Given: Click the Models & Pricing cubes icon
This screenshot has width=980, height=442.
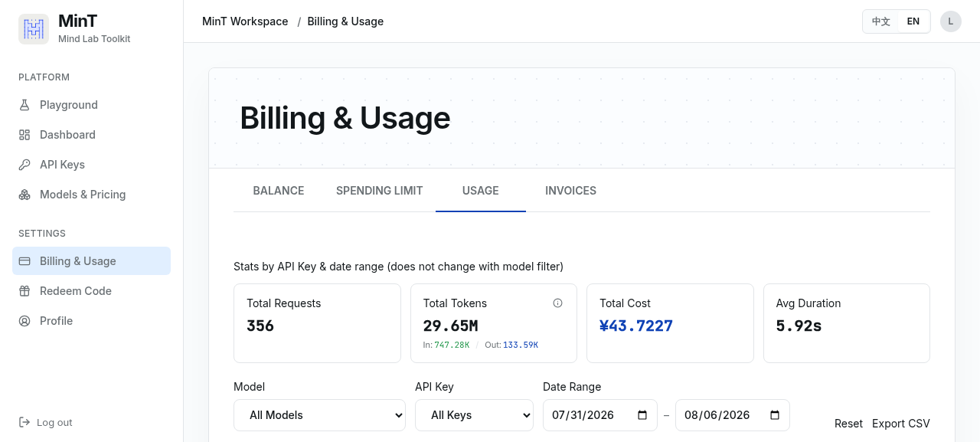Looking at the screenshot, I should click(x=24, y=195).
